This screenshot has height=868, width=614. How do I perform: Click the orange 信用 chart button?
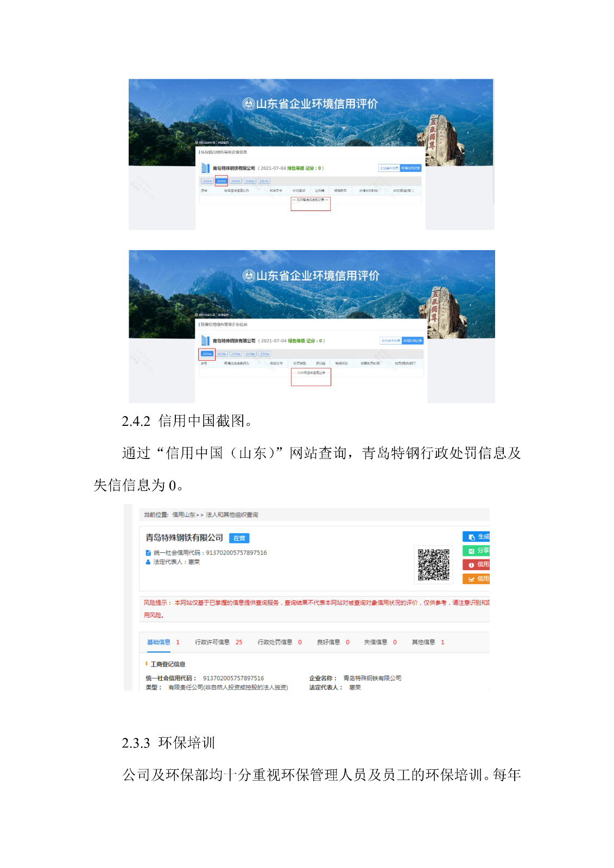tap(476, 579)
